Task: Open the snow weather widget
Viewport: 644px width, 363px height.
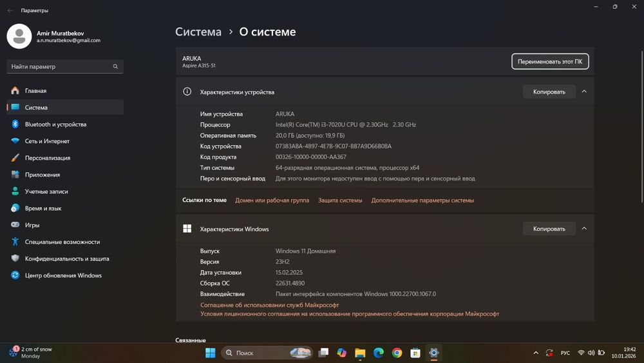Action: (31, 352)
